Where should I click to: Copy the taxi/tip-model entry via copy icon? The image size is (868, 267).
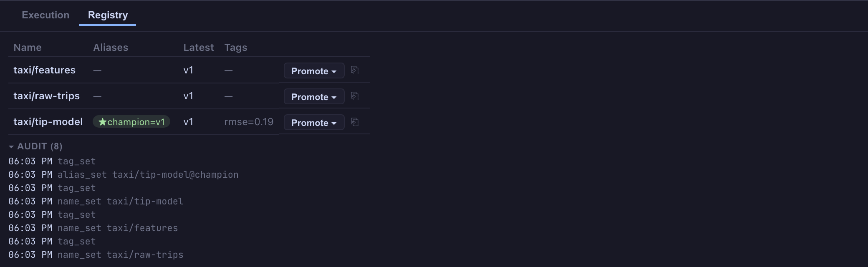tap(355, 122)
